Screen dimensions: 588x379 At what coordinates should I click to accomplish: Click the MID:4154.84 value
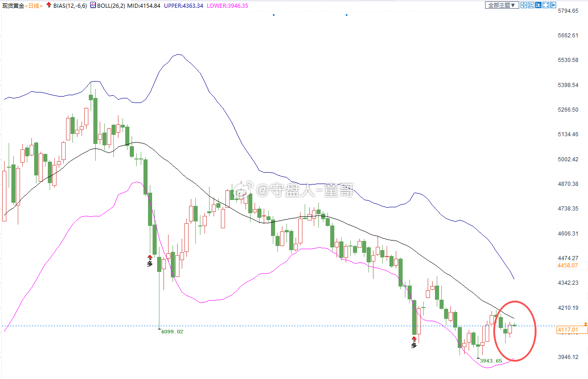pyautogui.click(x=144, y=5)
